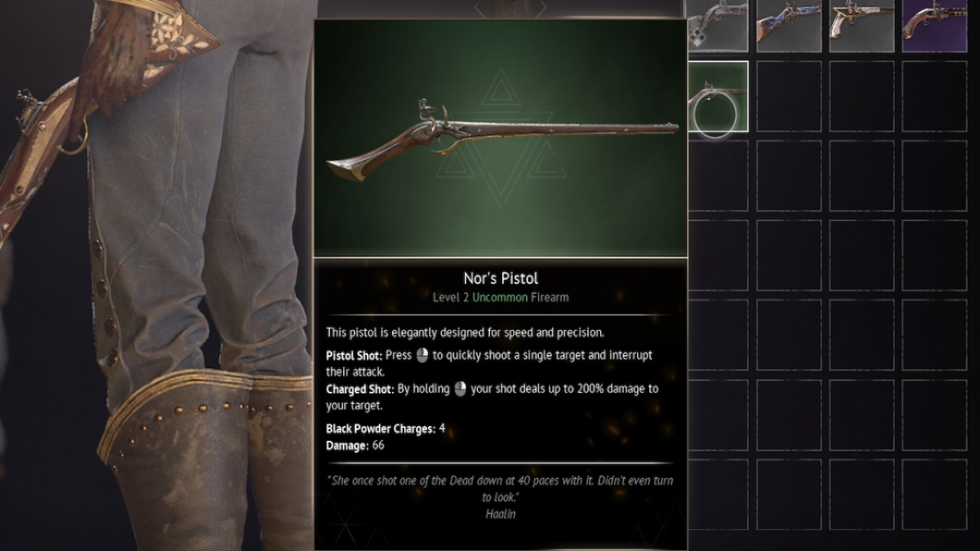Click the large Nor's Pistol preview image
This screenshot has height=551, width=980.
pyautogui.click(x=501, y=139)
